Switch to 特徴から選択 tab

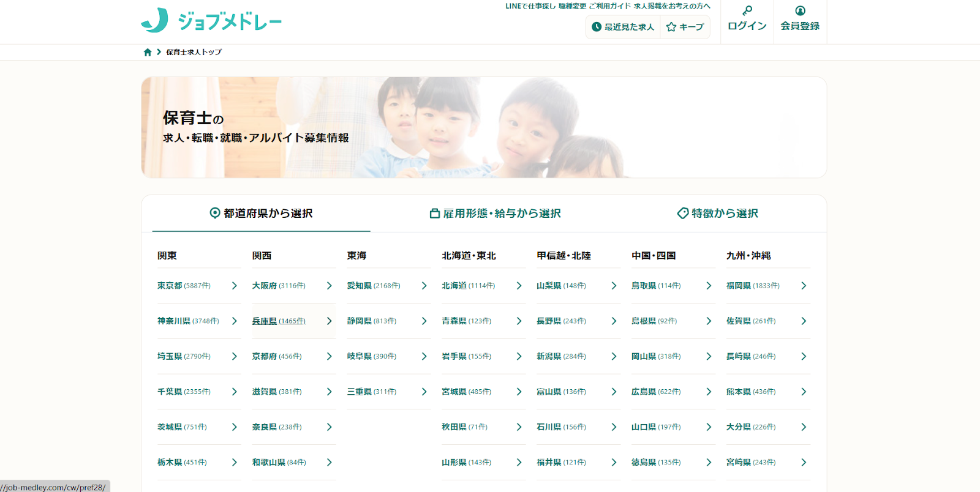[x=717, y=214]
